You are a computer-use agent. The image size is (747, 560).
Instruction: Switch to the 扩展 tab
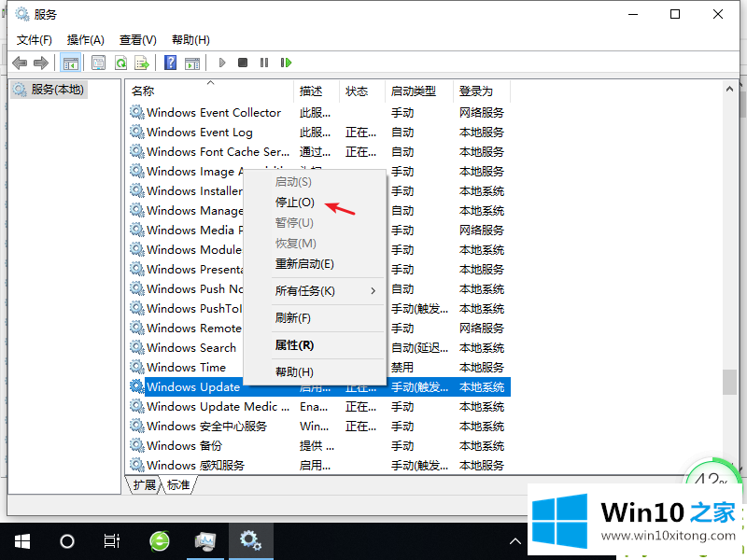pos(144,484)
